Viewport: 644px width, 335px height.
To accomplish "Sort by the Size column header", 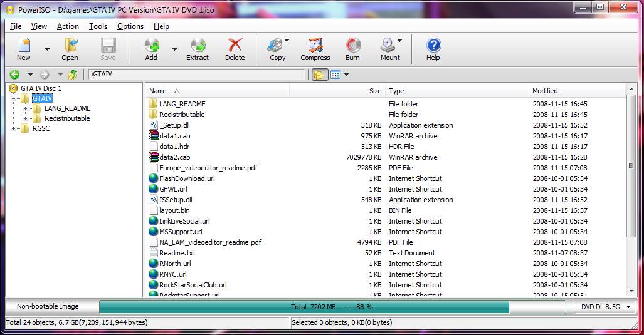I will point(337,91).
